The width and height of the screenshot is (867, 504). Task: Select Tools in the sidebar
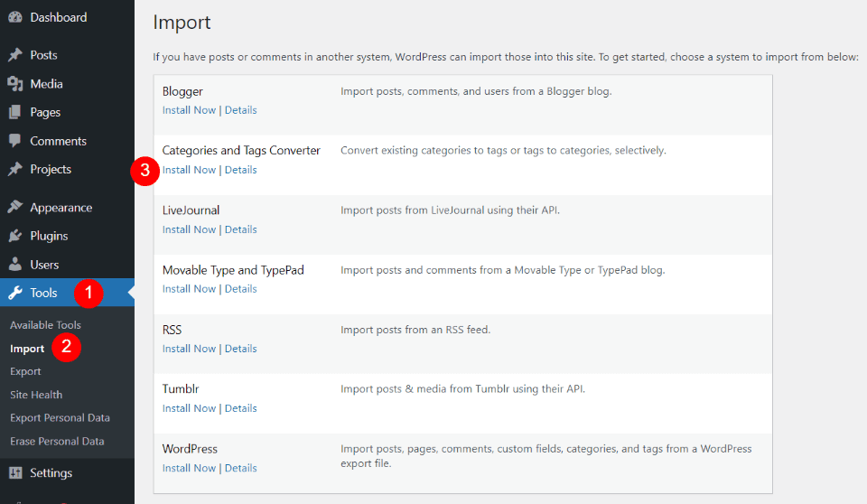(x=43, y=293)
